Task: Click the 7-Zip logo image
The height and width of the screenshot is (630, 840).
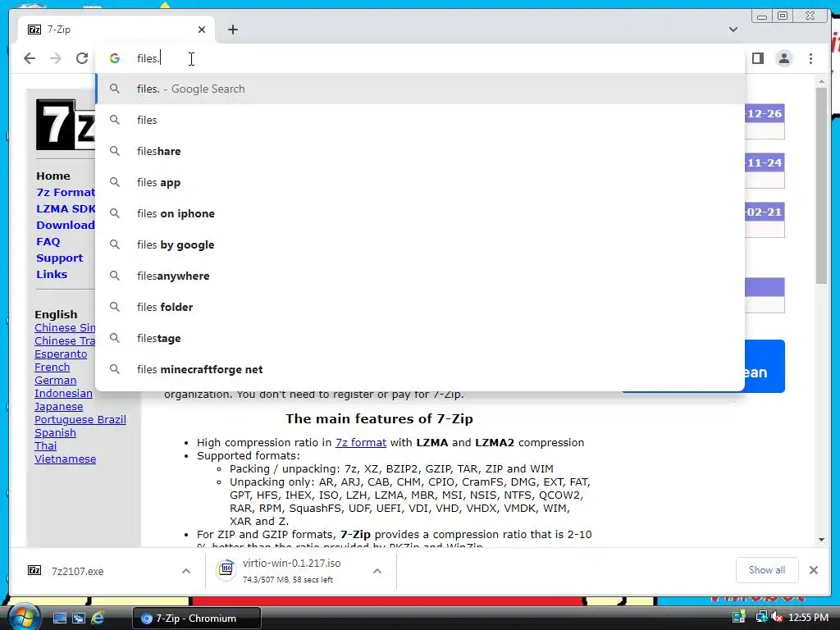Action: pos(66,125)
